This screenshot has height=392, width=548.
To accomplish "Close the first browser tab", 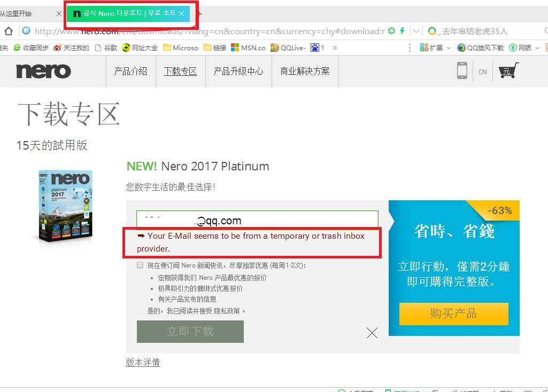I will click(59, 13).
